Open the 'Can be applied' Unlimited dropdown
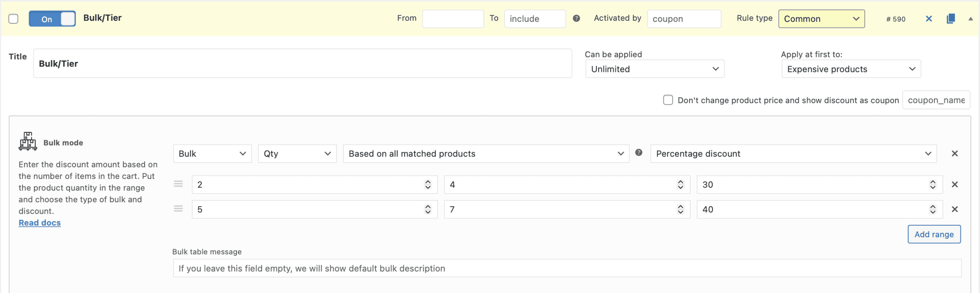The image size is (980, 293). [x=655, y=69]
